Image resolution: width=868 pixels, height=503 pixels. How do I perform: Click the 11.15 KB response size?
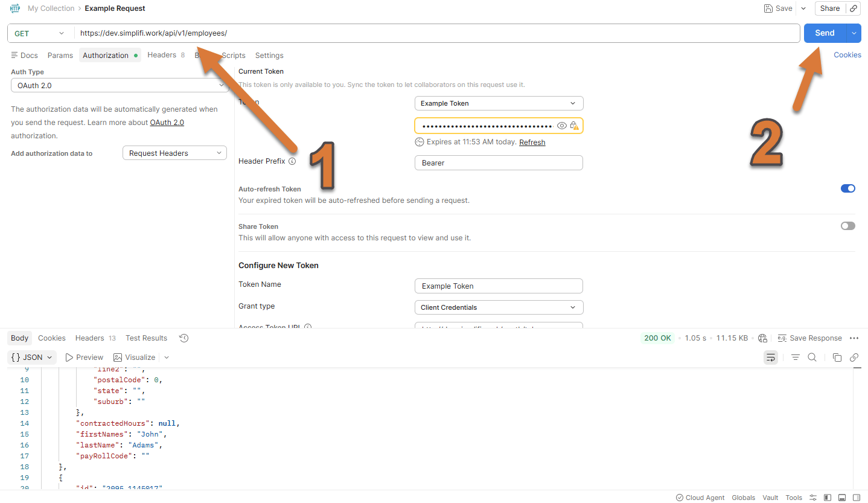(x=732, y=338)
